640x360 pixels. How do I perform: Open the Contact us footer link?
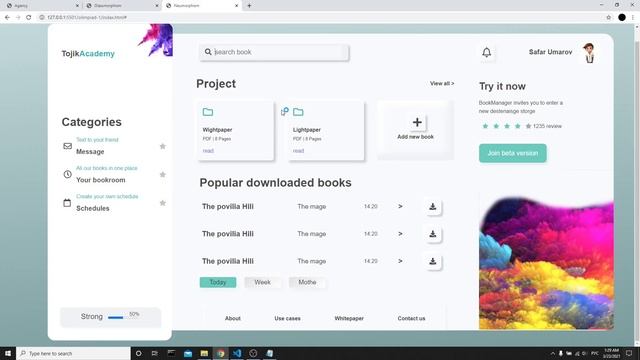pyautogui.click(x=411, y=318)
